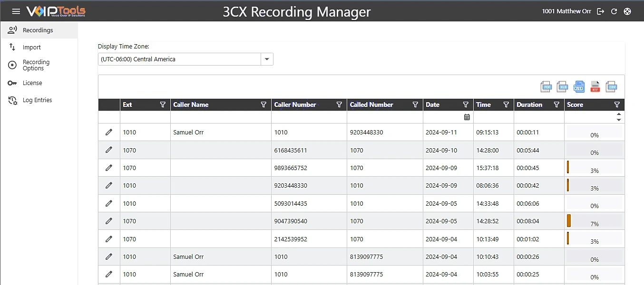Screen dimensions: 644x285
Task: Edit the recording at 10:03:55
Action: 109,274
